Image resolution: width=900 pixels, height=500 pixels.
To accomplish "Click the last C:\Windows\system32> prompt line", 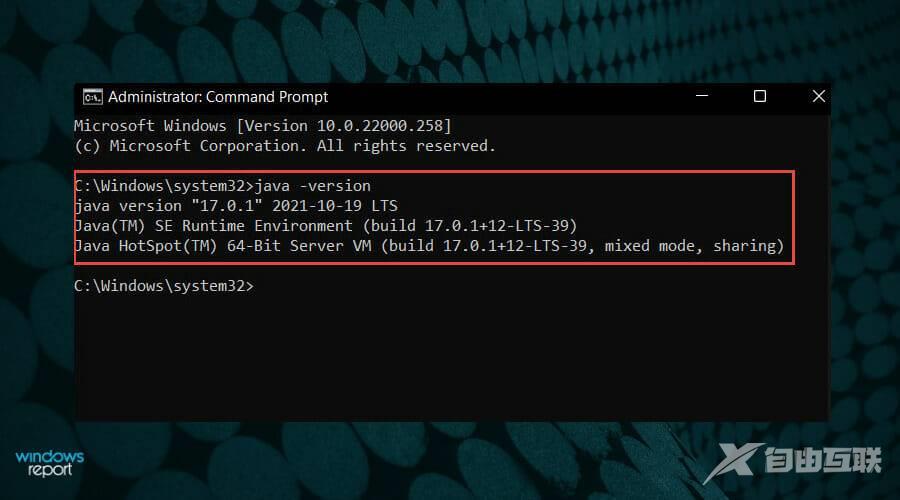I will (x=165, y=286).
